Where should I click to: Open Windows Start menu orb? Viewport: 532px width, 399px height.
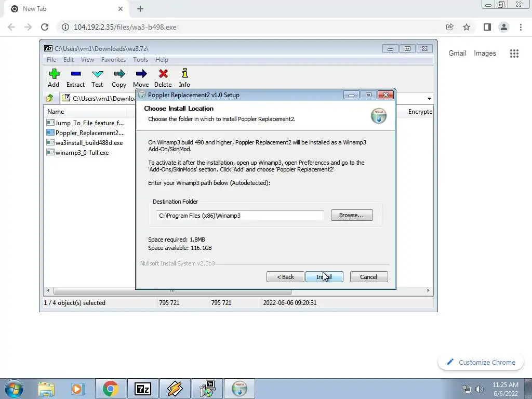(x=14, y=389)
